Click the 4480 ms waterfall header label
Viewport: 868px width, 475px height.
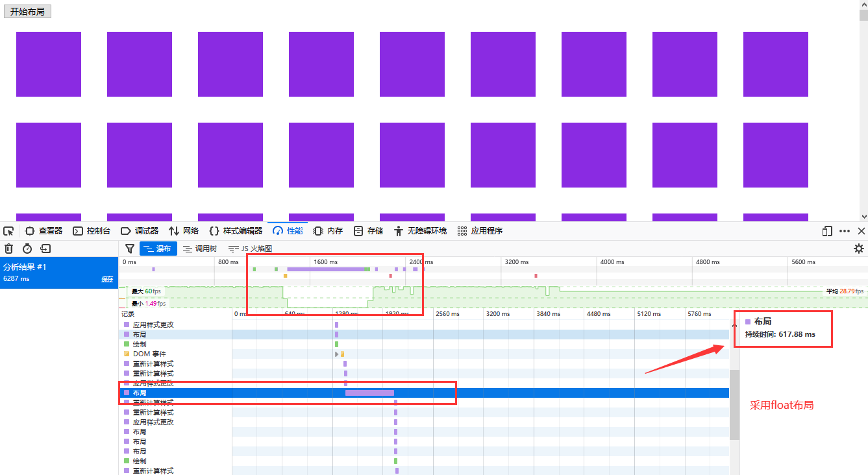pos(599,313)
